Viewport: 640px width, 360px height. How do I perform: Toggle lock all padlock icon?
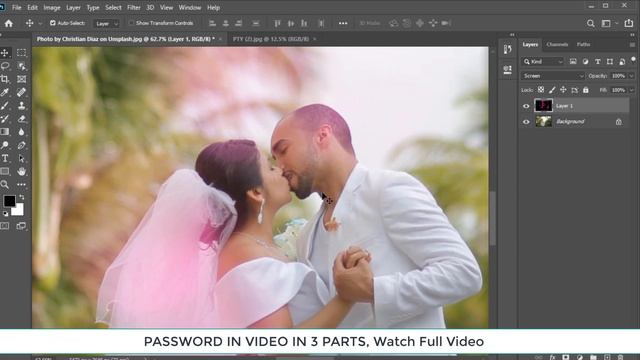[x=586, y=90]
